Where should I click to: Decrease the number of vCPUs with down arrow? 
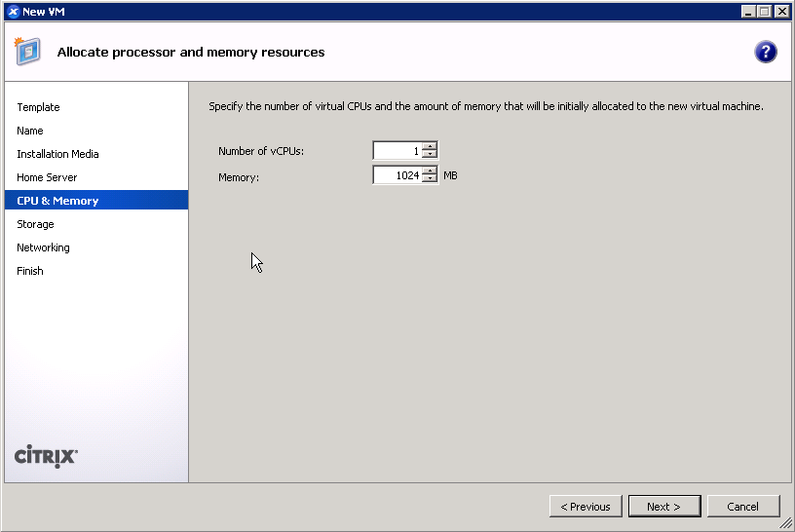430,154
